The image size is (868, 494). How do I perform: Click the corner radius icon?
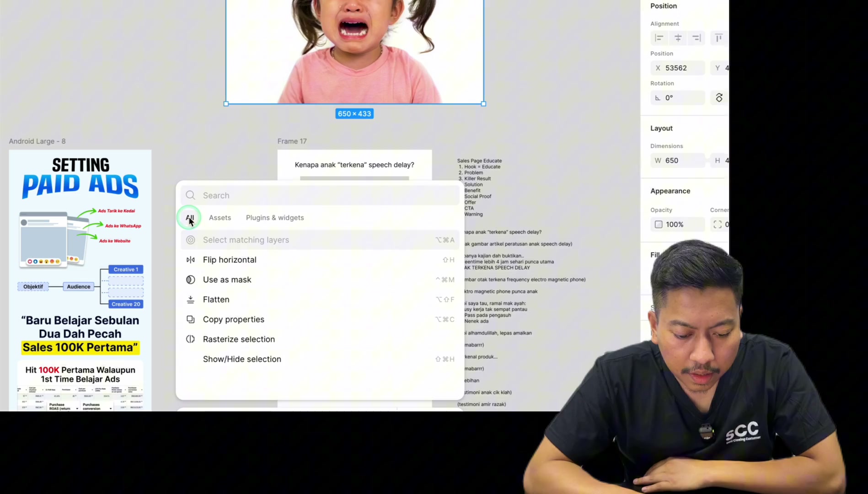(718, 225)
